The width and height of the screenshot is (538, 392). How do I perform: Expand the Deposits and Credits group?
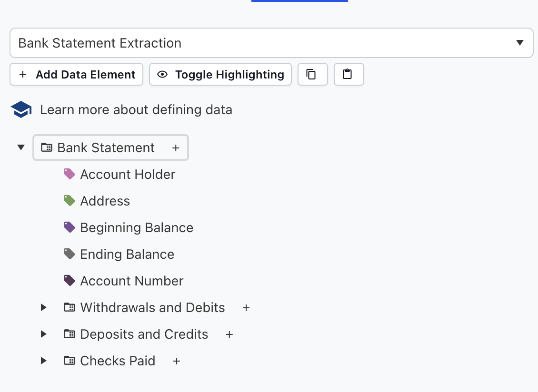click(43, 334)
